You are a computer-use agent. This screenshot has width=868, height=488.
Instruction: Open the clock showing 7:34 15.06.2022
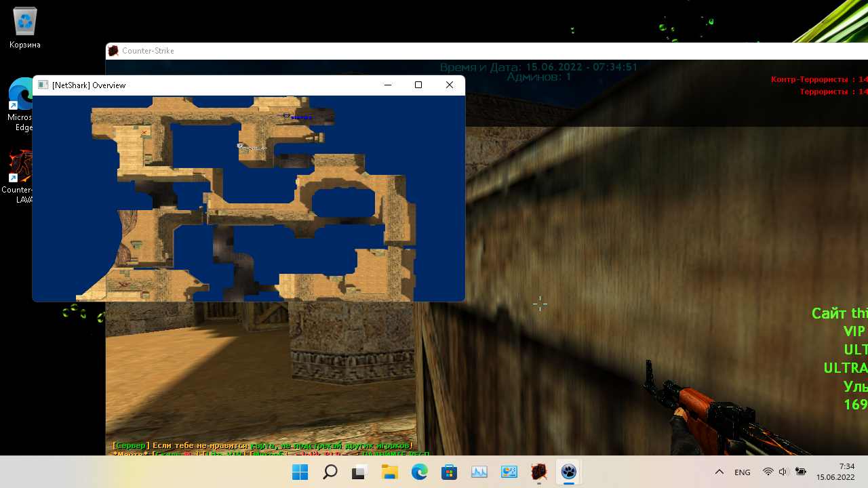[x=835, y=472]
